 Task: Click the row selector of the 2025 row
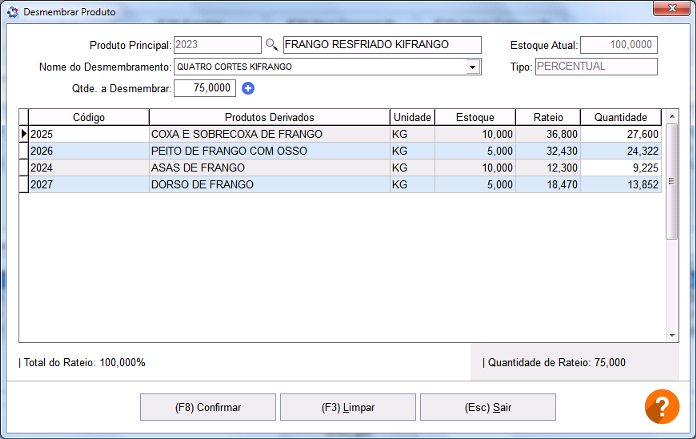click(24, 134)
